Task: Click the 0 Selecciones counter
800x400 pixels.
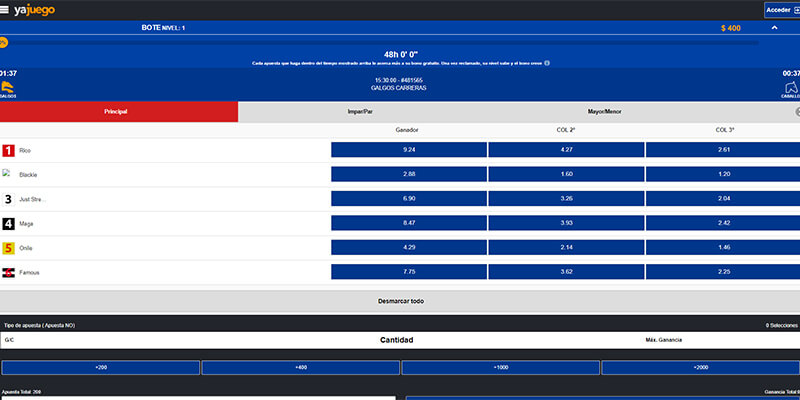Action: pos(781,325)
